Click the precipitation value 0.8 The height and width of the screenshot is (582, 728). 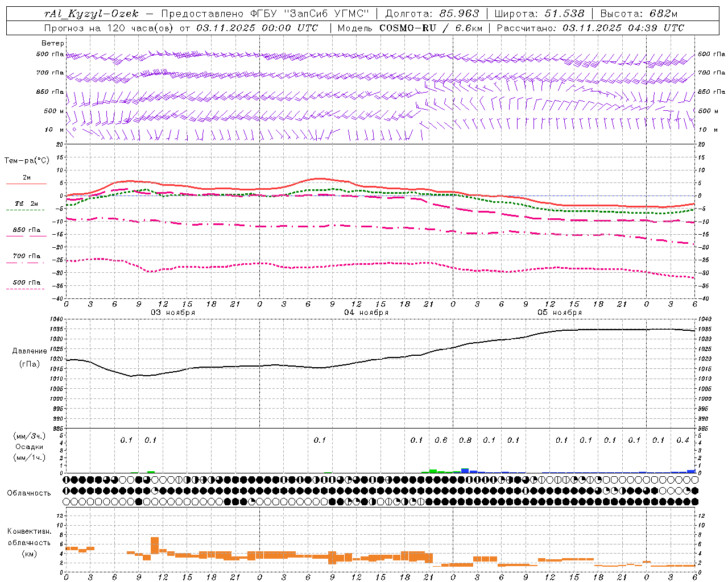coord(465,440)
